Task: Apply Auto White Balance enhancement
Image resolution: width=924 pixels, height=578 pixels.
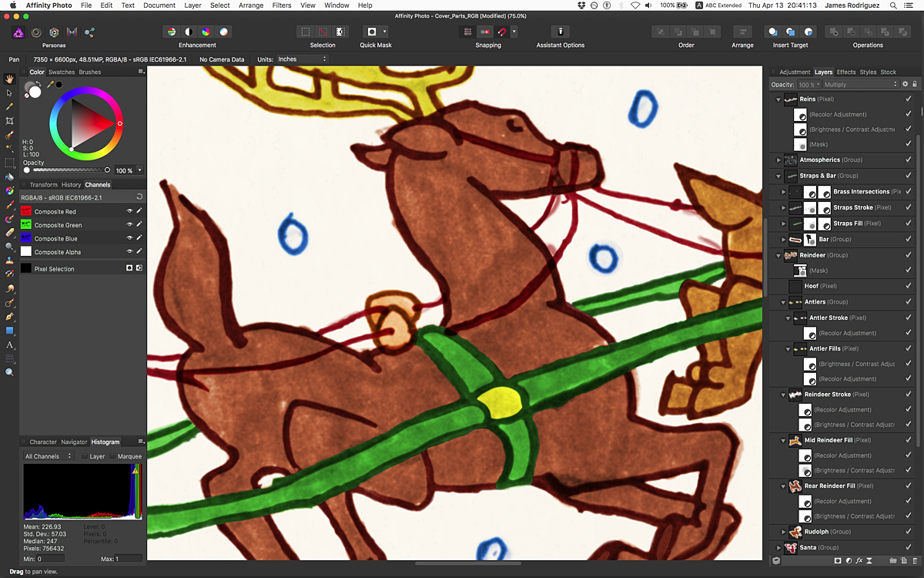Action: [x=223, y=32]
